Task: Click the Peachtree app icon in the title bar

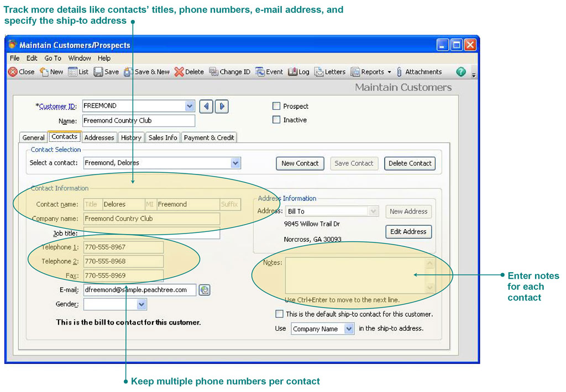Action: tap(13, 44)
